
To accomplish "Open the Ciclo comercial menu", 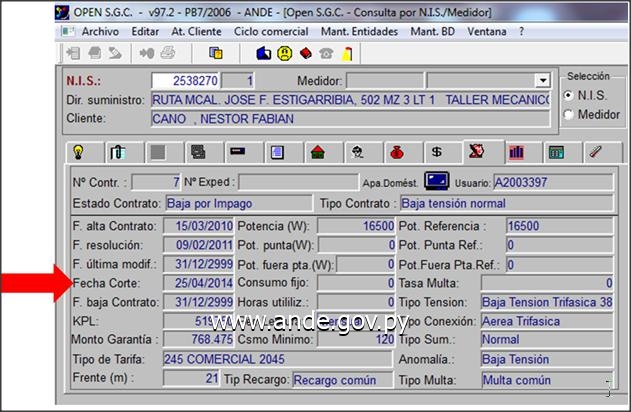I will pos(270,32).
